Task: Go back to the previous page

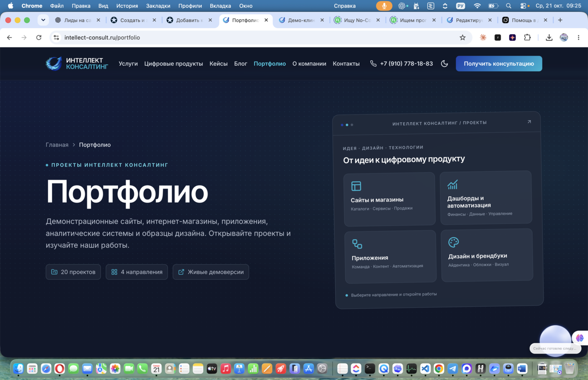Action: click(x=10, y=38)
